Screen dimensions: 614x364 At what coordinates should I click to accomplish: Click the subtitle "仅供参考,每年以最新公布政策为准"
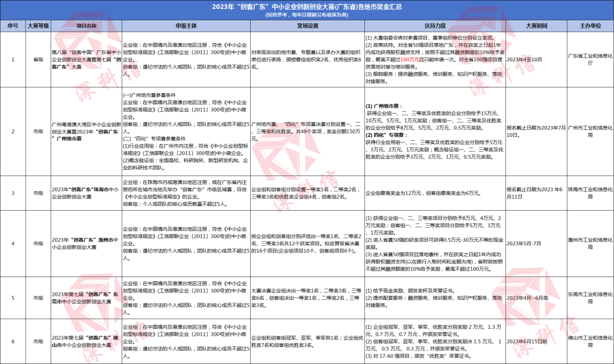point(307,15)
